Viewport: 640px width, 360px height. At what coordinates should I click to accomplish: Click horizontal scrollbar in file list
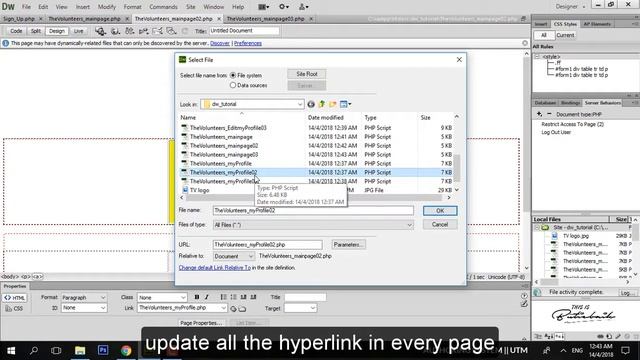coord(315,198)
